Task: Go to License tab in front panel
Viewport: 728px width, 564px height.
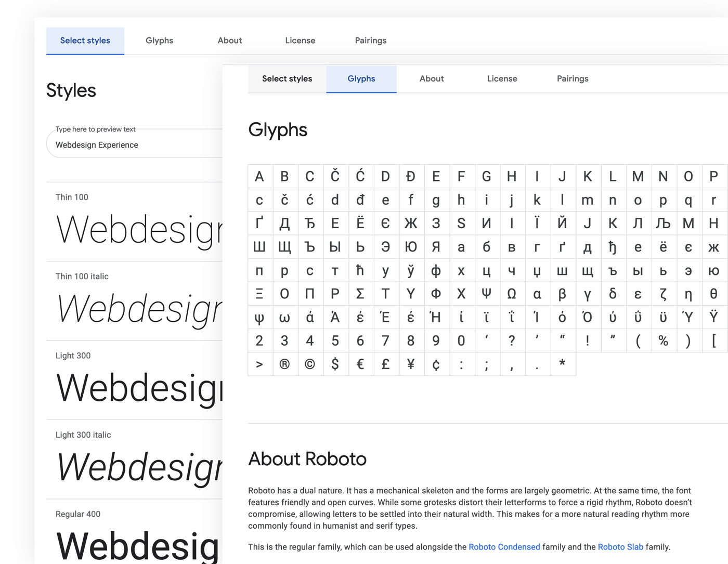Action: (x=502, y=79)
